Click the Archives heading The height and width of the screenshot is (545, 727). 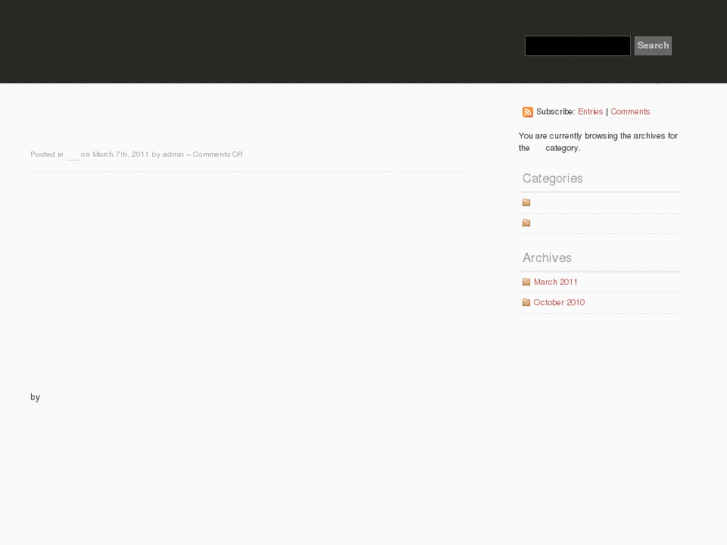[547, 258]
